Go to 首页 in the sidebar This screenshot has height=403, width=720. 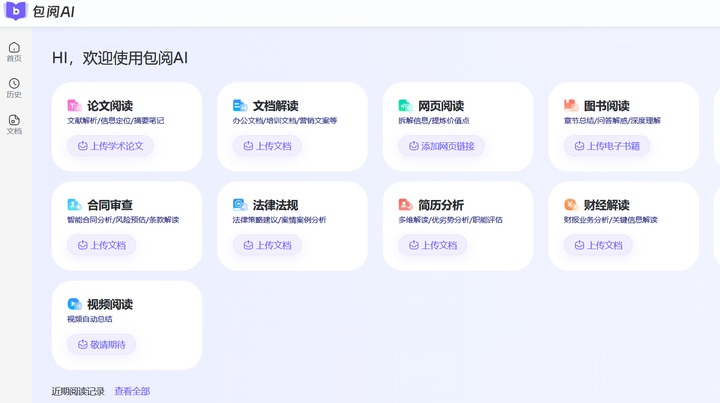[14, 52]
